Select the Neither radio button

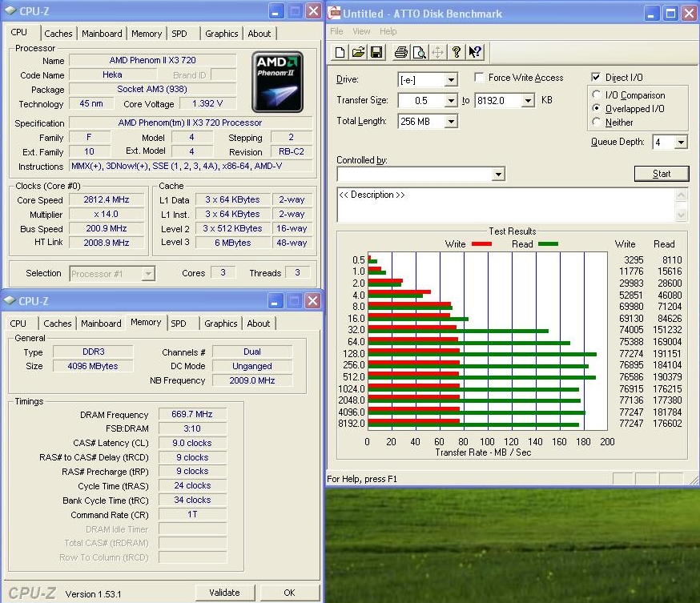pos(596,122)
